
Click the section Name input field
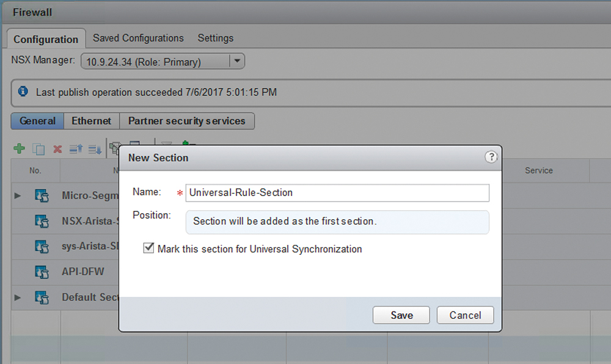click(337, 193)
